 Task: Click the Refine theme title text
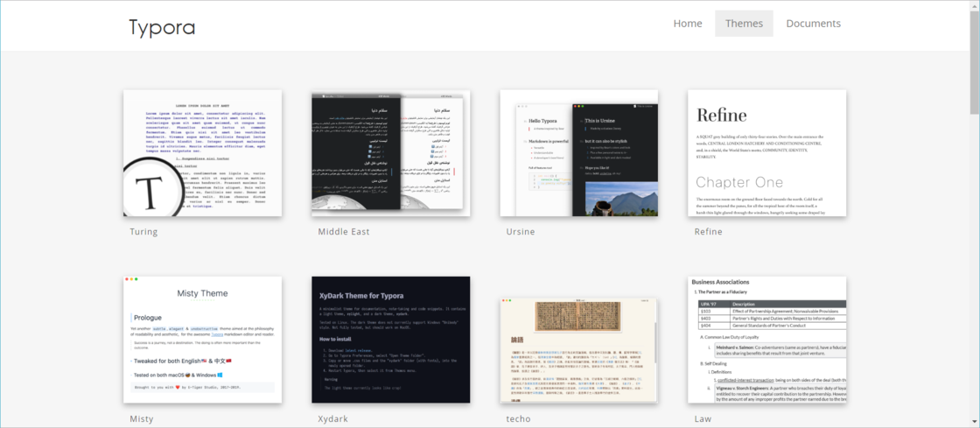[x=708, y=232]
